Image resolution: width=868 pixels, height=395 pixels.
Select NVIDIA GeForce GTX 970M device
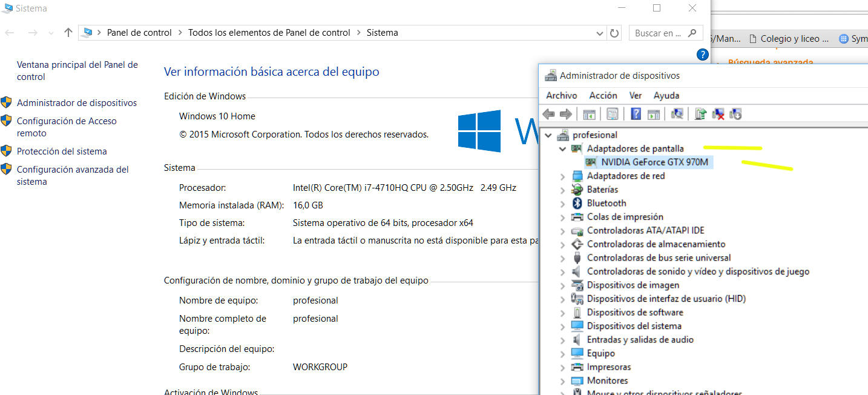click(x=654, y=162)
